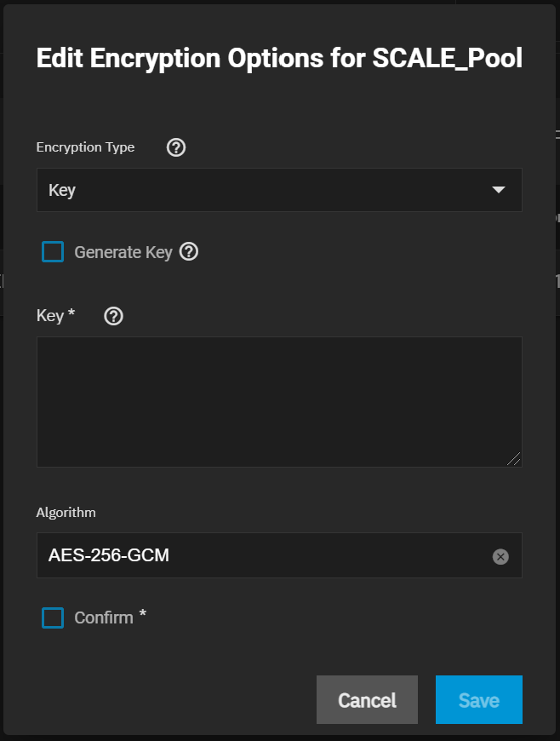
Task: Show help for the Generate Key option
Action: tap(189, 251)
